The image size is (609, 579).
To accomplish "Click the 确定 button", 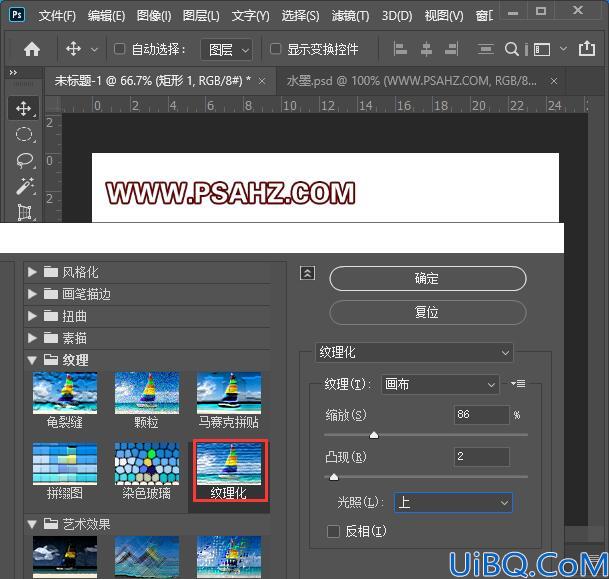I will pos(428,278).
